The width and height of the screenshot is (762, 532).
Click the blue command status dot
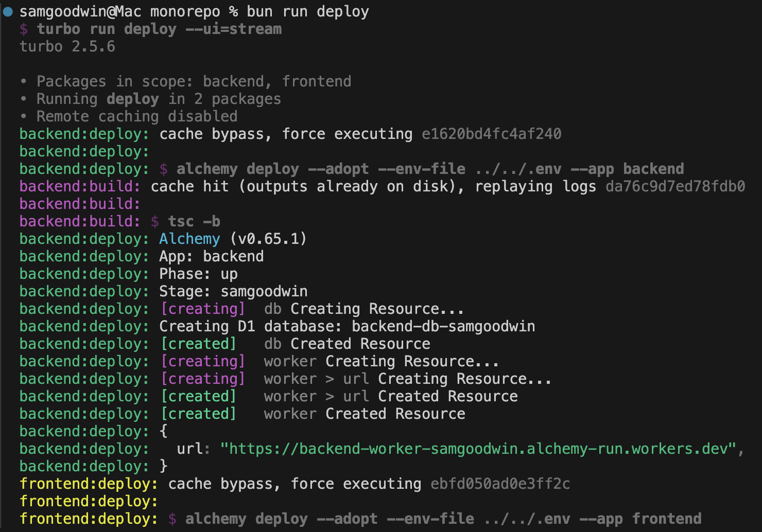pyautogui.click(x=8, y=11)
